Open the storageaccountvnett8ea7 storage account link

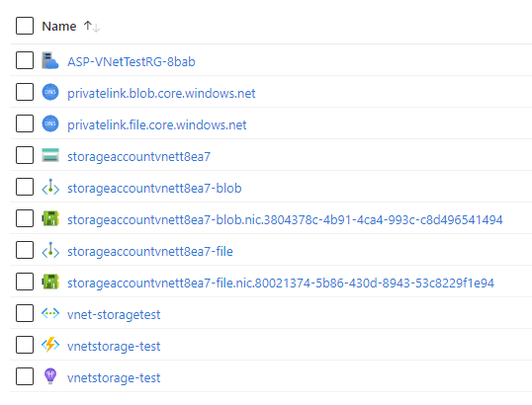coord(138,157)
